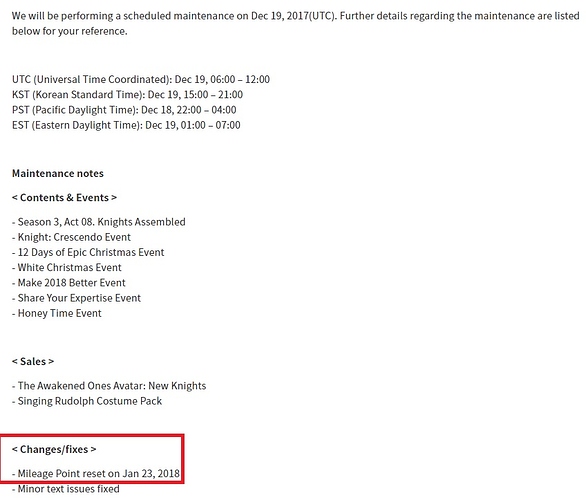Select 12 Days of Epic Christmas Event

click(x=88, y=253)
